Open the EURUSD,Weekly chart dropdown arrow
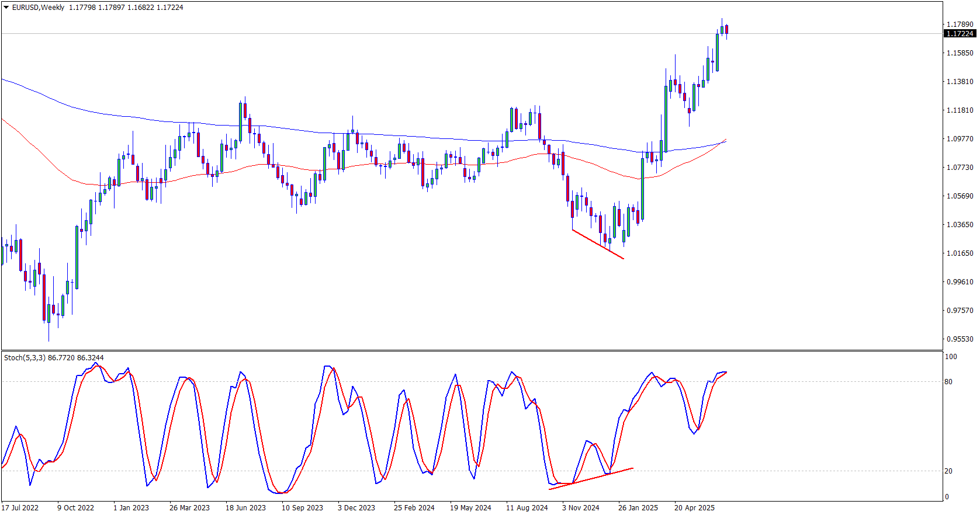Image resolution: width=980 pixels, height=515 pixels. pyautogui.click(x=6, y=8)
